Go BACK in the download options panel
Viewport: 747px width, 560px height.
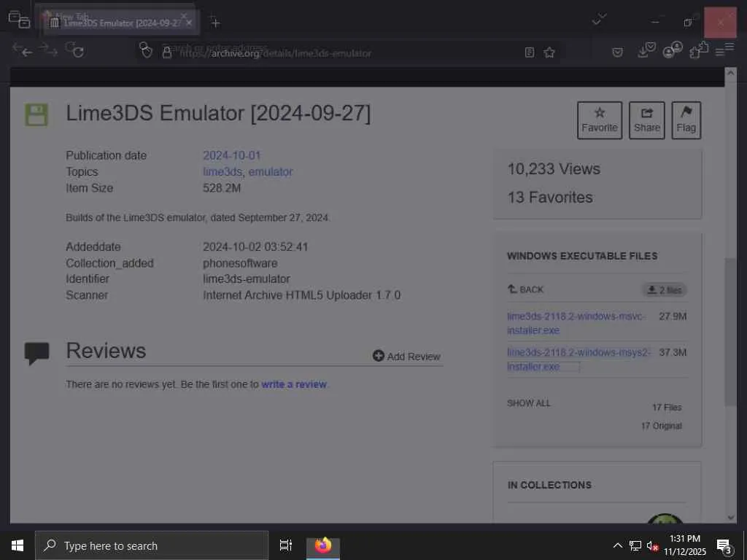coord(525,289)
